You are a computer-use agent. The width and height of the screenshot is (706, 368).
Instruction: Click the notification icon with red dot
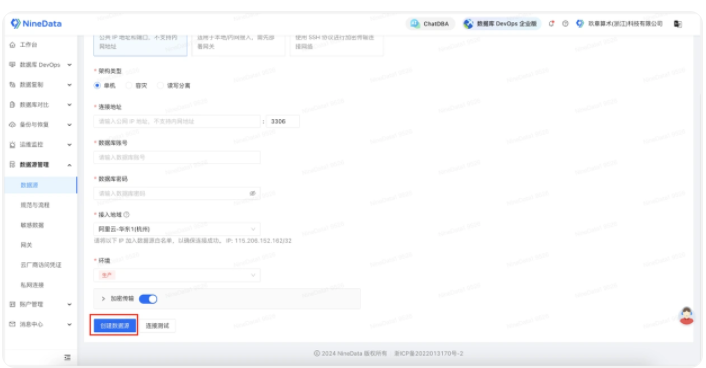click(551, 23)
